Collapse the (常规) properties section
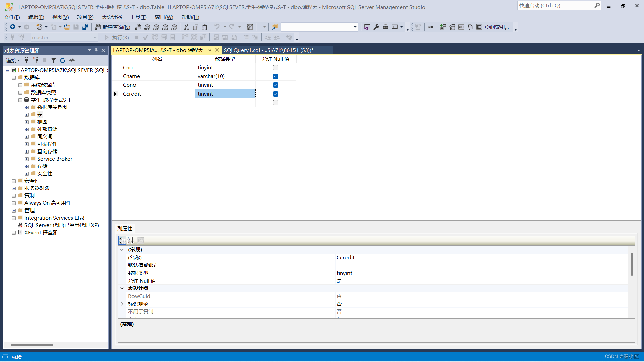Screen dimensions: 644x362 122,250
